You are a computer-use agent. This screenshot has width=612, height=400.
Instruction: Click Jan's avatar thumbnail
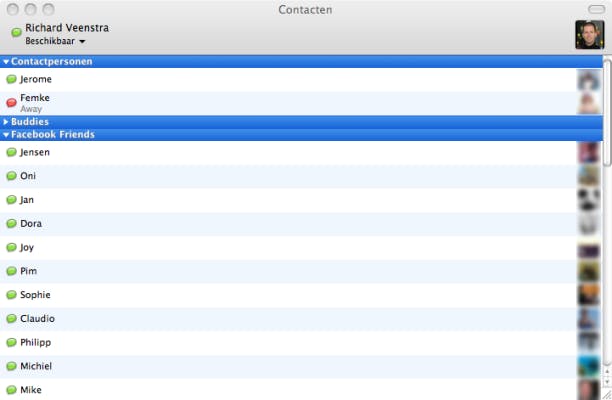(x=589, y=200)
